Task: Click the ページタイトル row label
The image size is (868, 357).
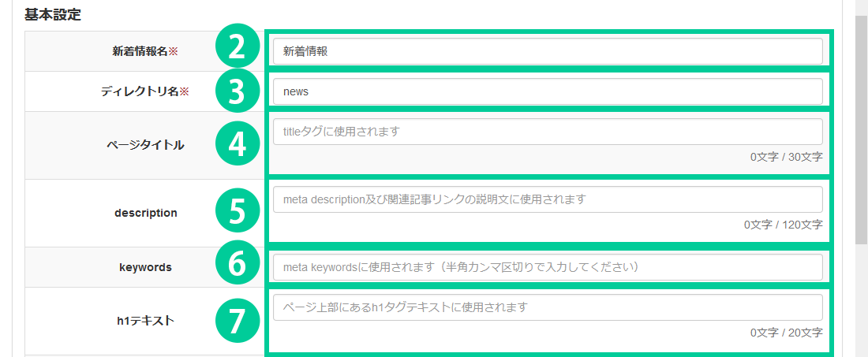Action: pos(145,145)
